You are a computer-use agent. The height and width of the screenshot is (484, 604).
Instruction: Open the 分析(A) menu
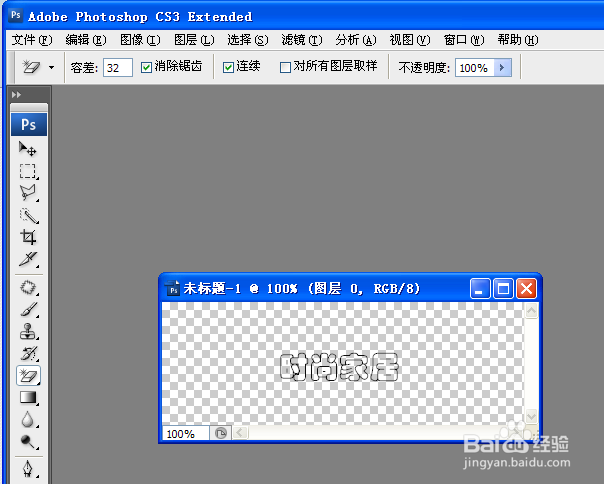click(x=356, y=40)
